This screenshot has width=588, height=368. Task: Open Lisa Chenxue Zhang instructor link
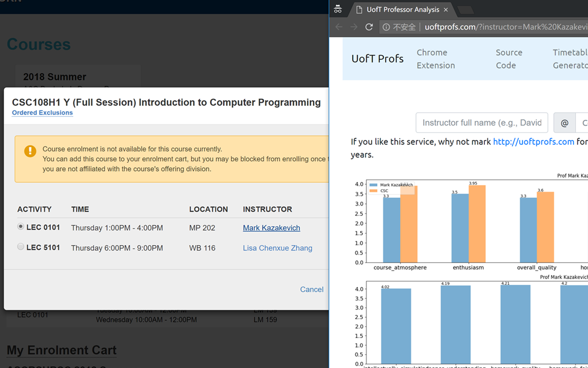click(277, 248)
